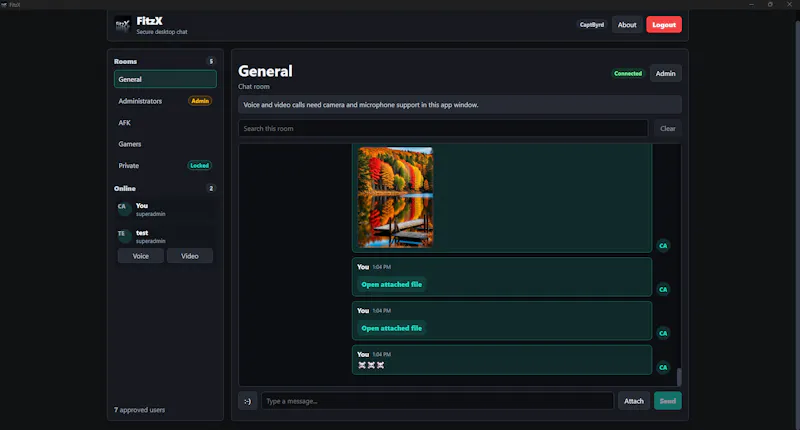
Task: Click the FitzX logo icon
Action: [x=122, y=24]
